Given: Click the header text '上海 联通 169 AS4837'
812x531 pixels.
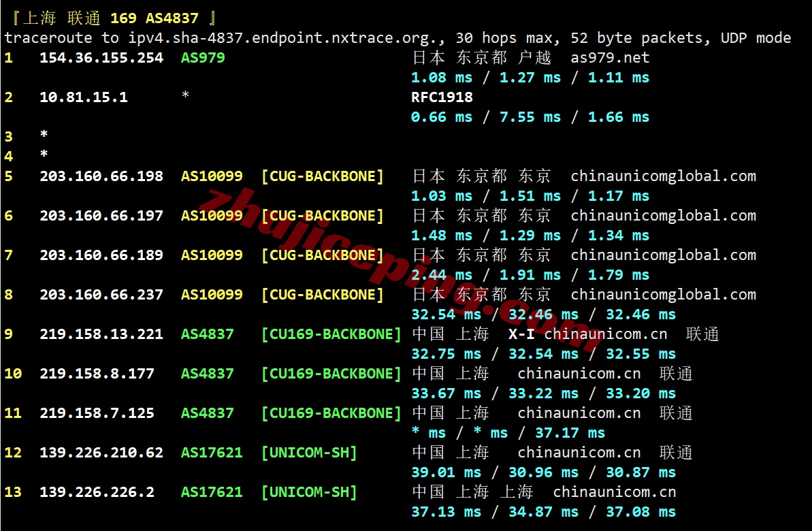Looking at the screenshot, I should (111, 18).
